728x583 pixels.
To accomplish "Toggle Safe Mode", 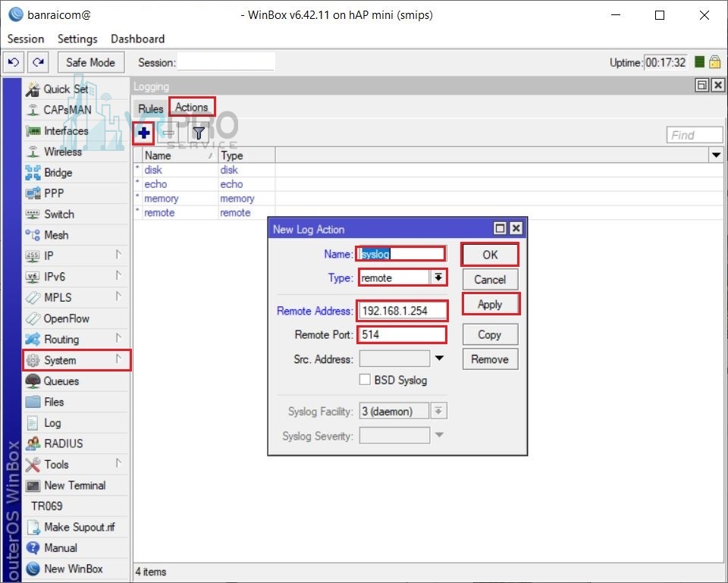I will 90,62.
